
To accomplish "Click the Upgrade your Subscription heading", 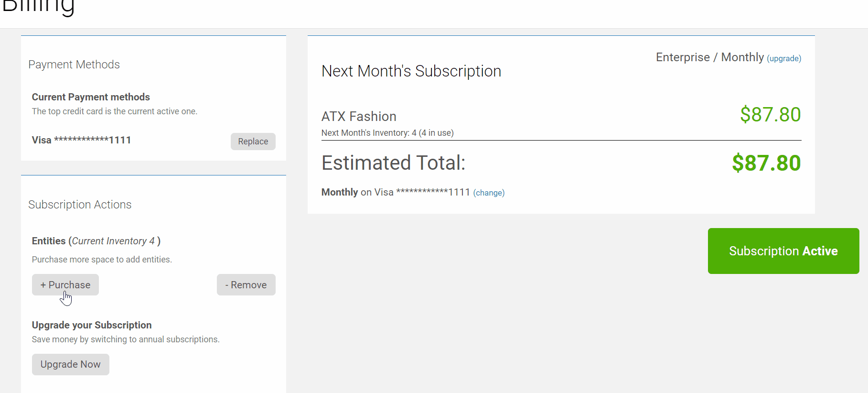I will click(x=92, y=325).
